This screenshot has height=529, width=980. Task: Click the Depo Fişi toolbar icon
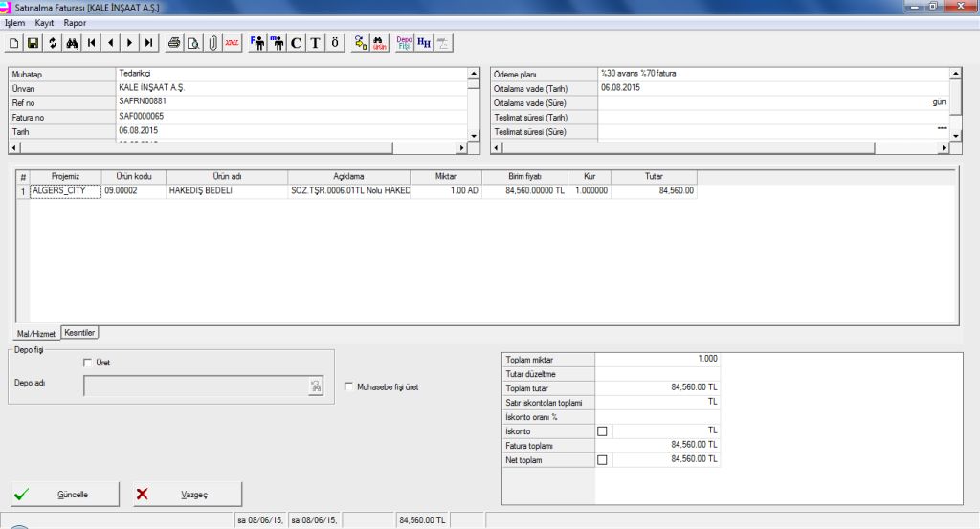tap(405, 43)
